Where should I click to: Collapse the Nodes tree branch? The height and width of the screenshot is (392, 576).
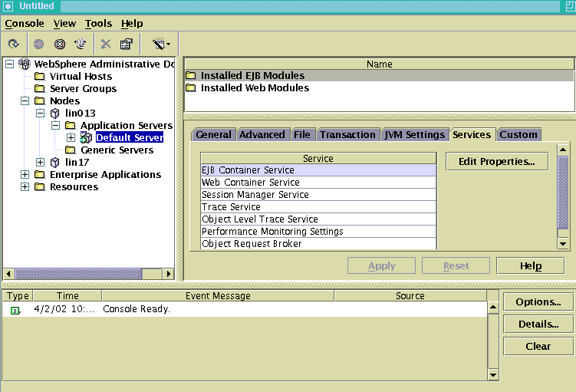tap(25, 100)
